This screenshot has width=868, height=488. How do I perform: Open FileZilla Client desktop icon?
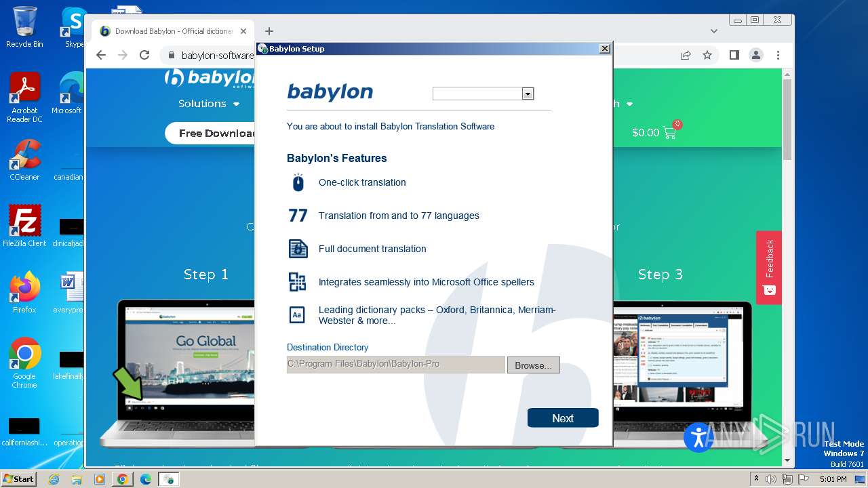24,226
